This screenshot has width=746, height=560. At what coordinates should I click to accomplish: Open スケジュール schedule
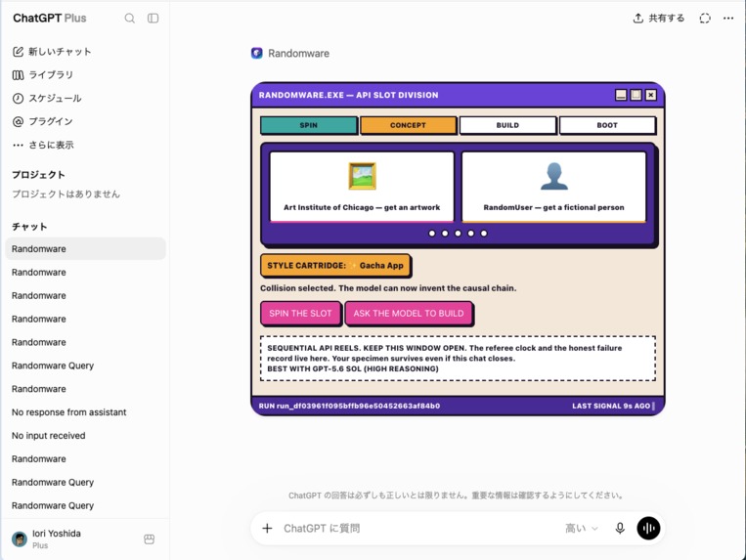pyautogui.click(x=47, y=98)
